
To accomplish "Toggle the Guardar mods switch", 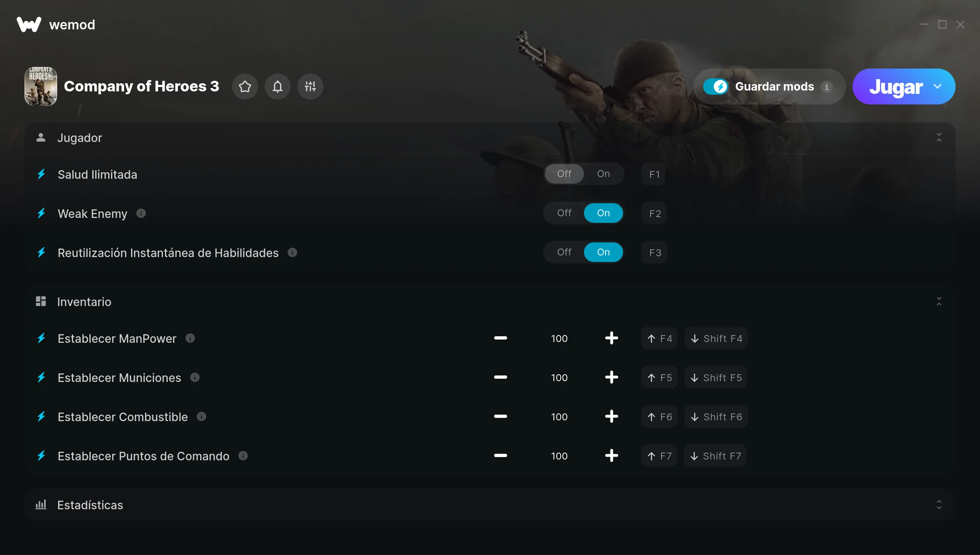I will point(715,87).
